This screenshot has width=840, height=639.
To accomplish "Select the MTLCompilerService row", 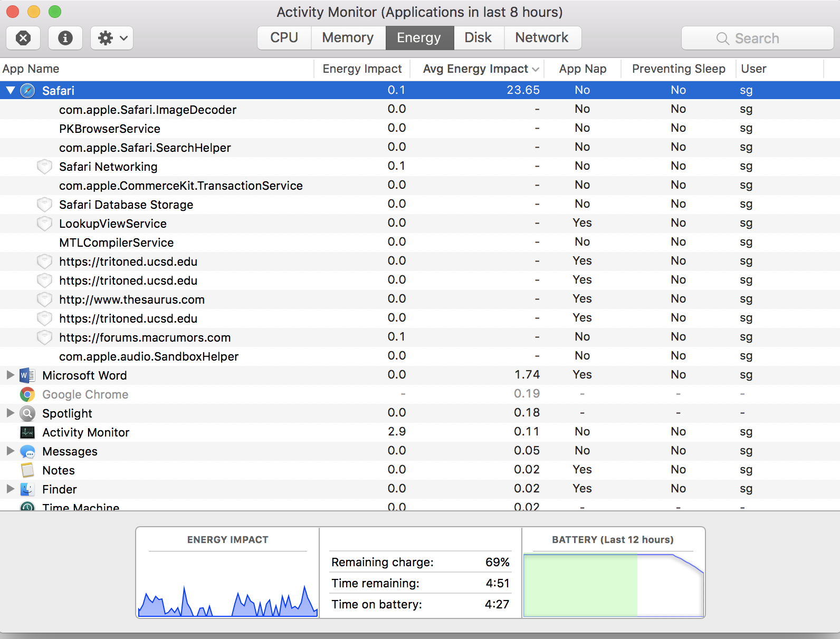I will coord(420,243).
